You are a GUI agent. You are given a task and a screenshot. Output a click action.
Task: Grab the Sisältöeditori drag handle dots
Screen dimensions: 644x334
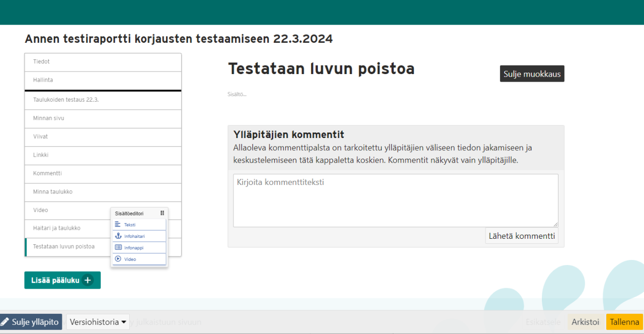[162, 214]
